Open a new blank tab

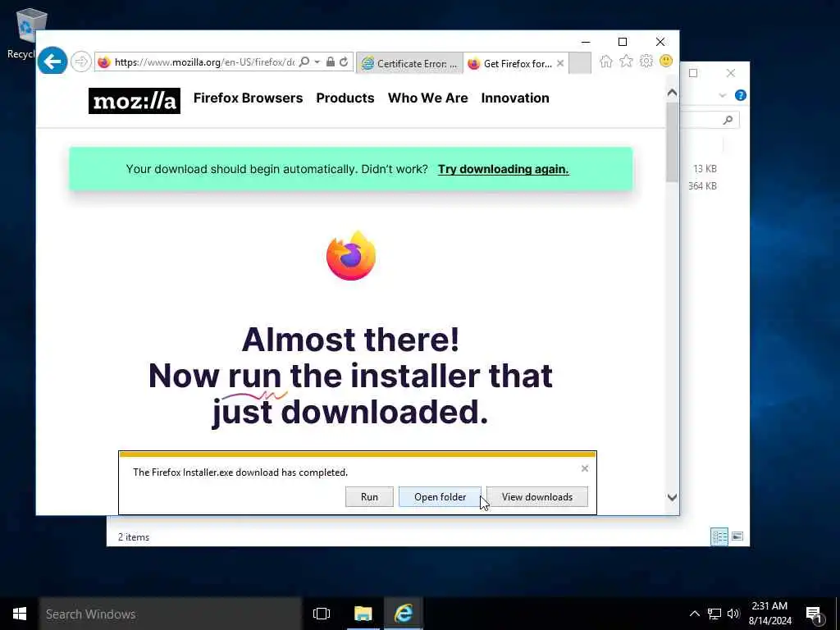click(580, 62)
